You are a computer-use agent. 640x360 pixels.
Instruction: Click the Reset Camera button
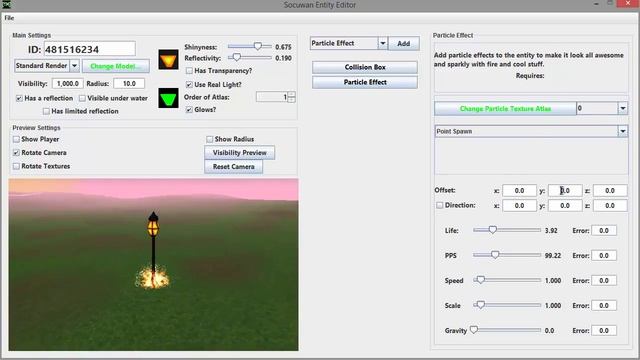point(233,167)
